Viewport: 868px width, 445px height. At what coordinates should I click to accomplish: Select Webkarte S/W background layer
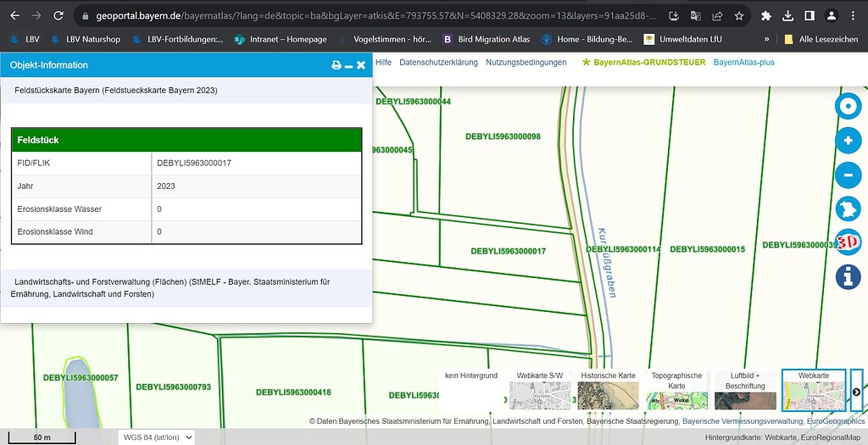(539, 390)
